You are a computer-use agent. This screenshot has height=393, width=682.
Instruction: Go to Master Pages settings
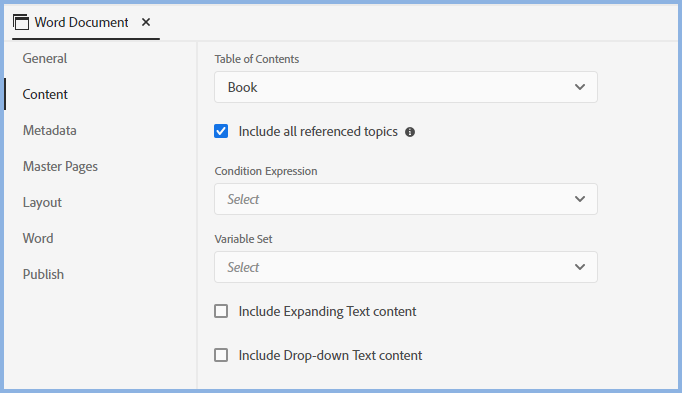tap(60, 167)
